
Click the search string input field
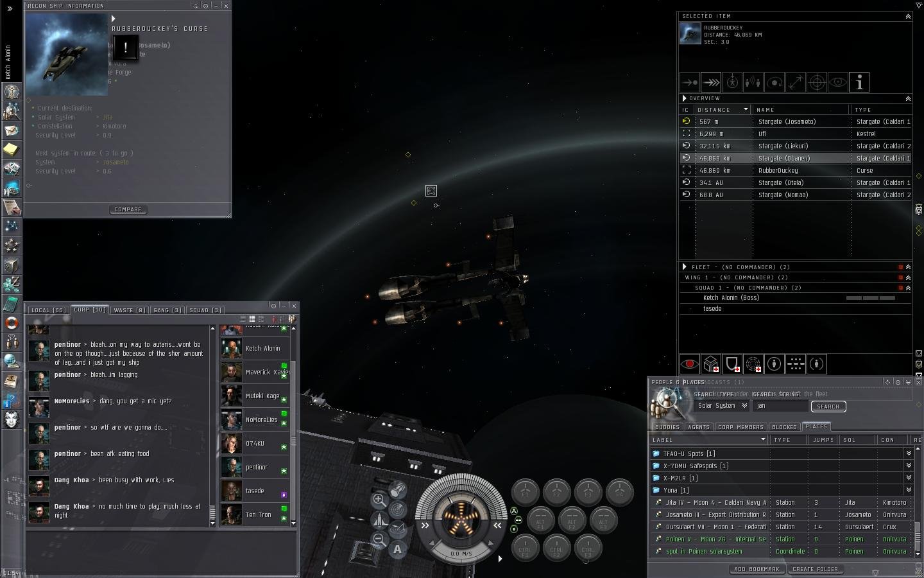point(780,406)
